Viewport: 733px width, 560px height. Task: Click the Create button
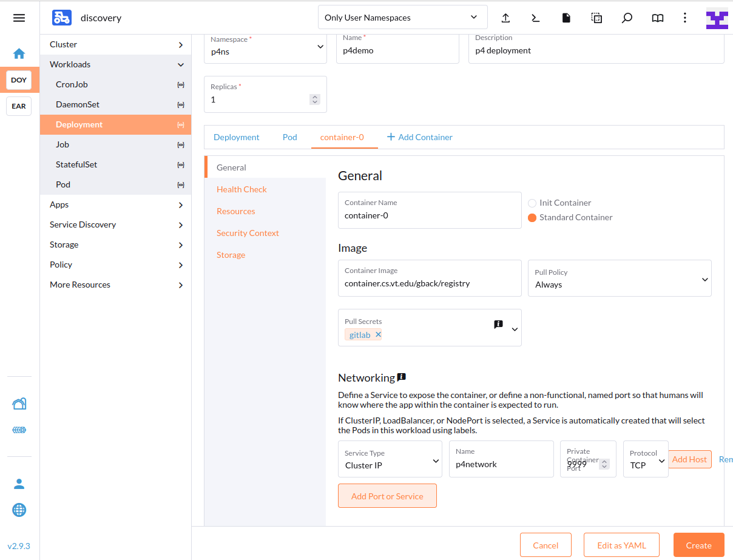698,545
